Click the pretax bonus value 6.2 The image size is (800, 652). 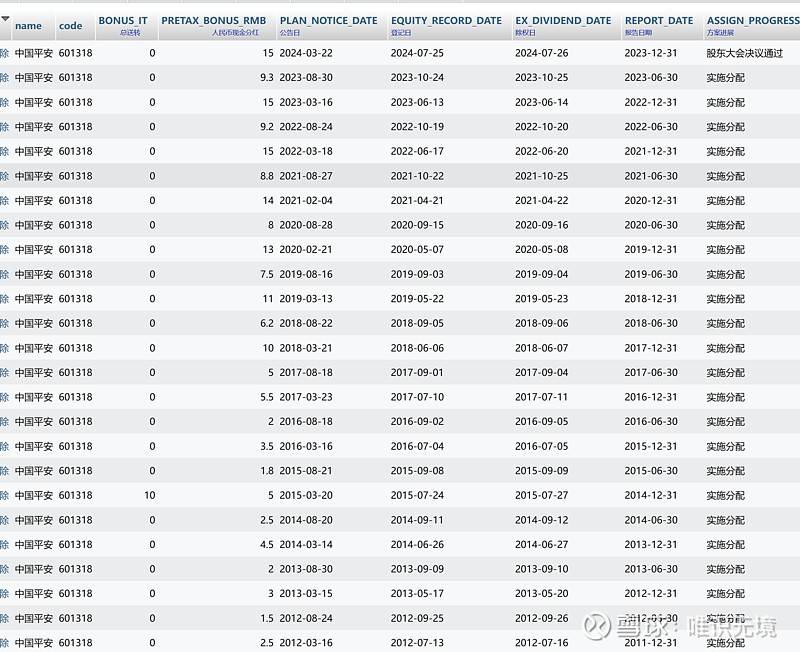pos(267,323)
